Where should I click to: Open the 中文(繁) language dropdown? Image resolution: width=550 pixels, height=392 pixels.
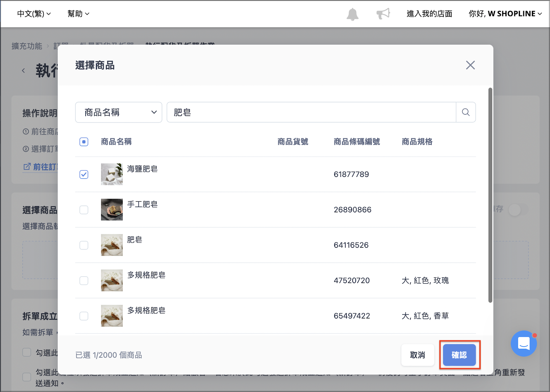[34, 14]
